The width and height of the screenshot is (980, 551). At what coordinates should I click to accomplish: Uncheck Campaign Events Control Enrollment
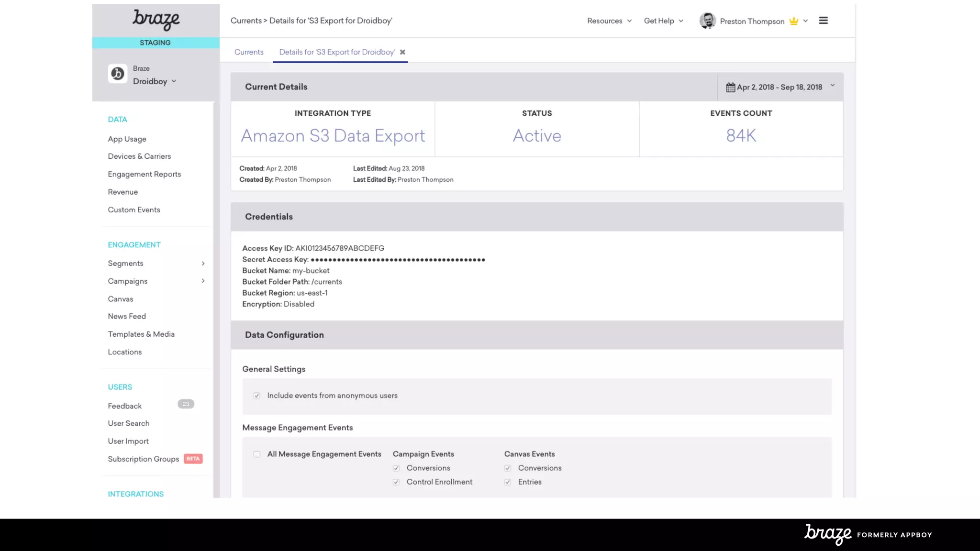coord(396,482)
